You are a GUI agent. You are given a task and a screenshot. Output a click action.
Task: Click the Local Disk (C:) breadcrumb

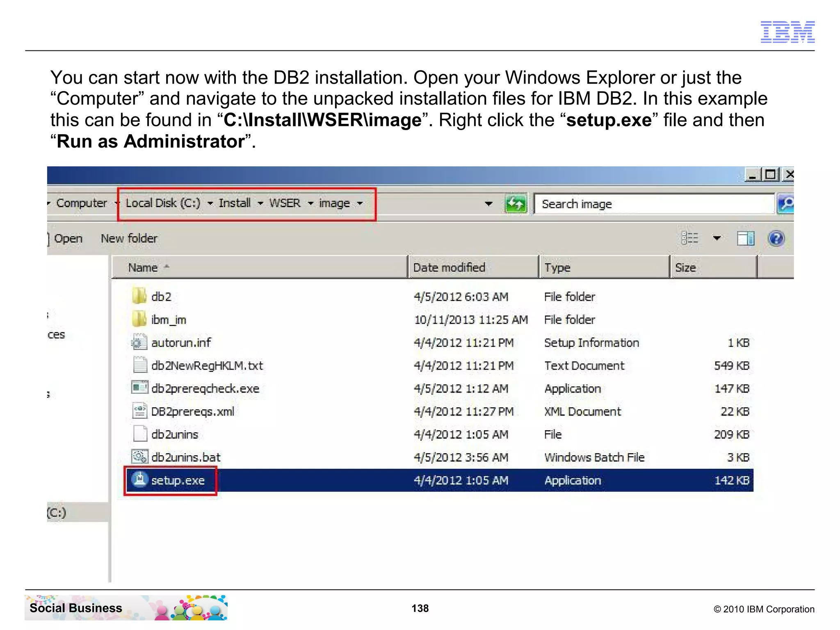tap(163, 203)
